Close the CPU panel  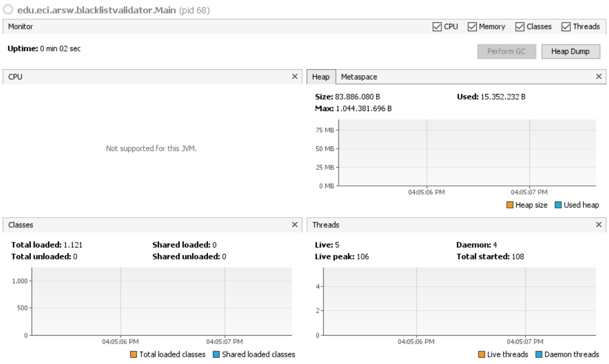295,77
